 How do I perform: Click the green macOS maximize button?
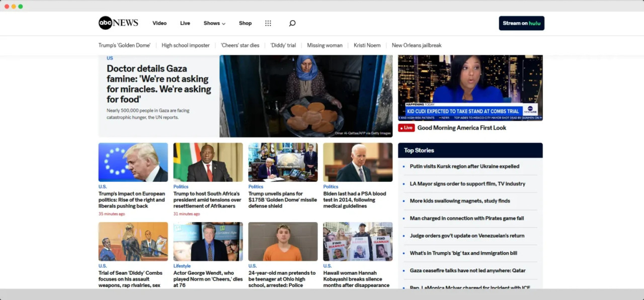[21, 7]
